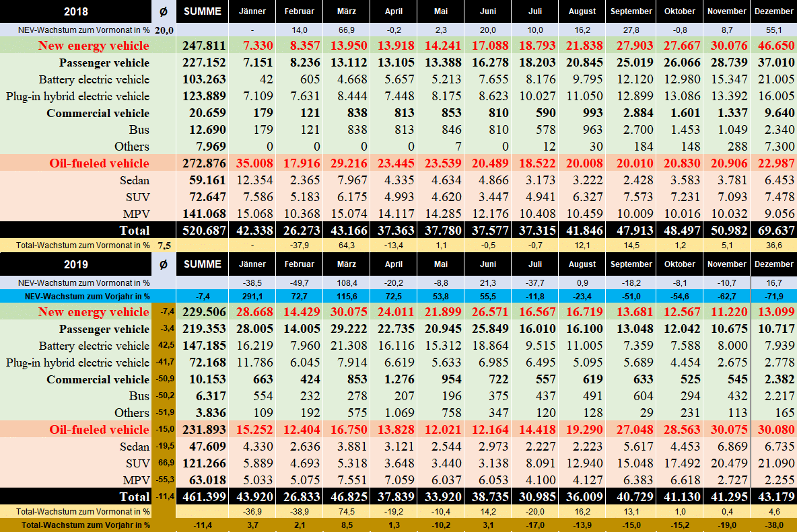Image resolution: width=797 pixels, height=532 pixels.
Task: Click the 2019 Total sum 461.399
Action: click(x=204, y=496)
